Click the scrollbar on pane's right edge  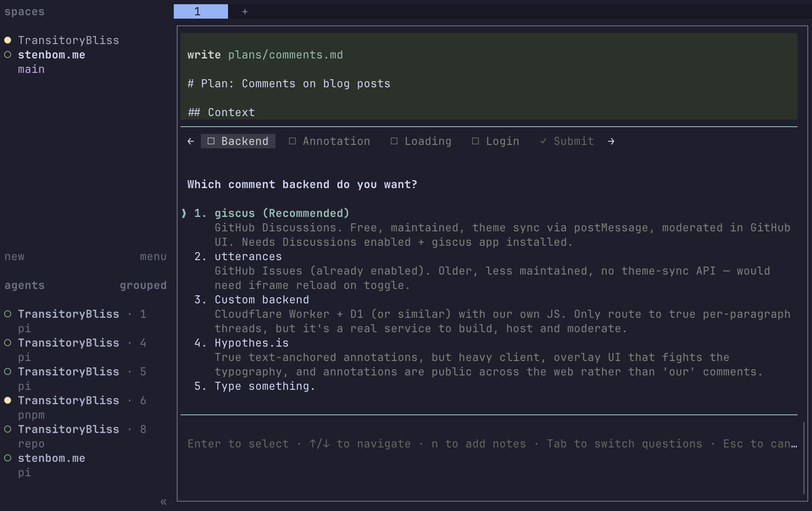pyautogui.click(x=804, y=458)
